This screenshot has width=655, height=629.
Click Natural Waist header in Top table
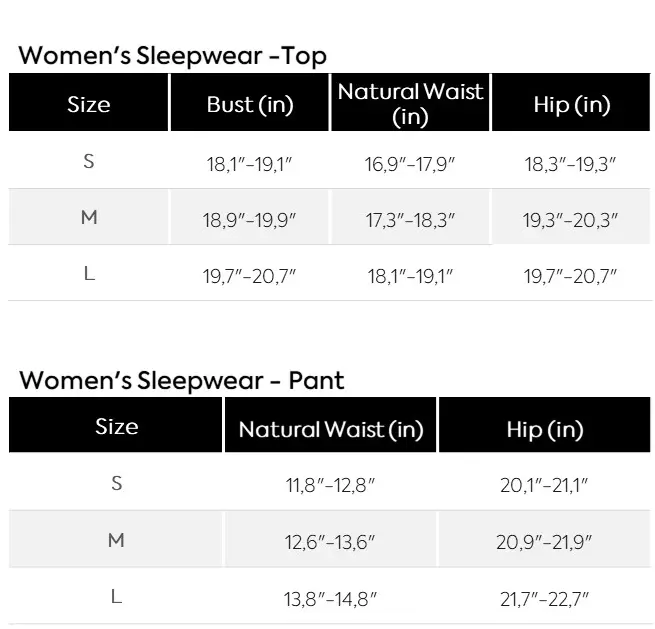tap(410, 104)
